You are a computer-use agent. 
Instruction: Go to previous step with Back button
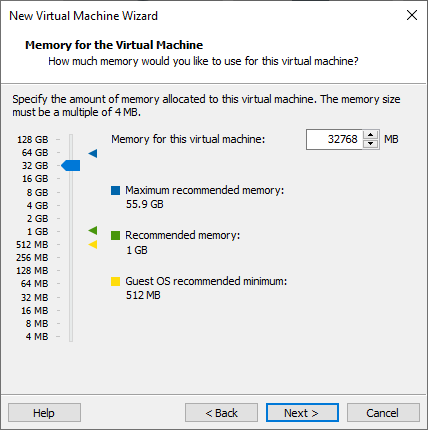[221, 413]
